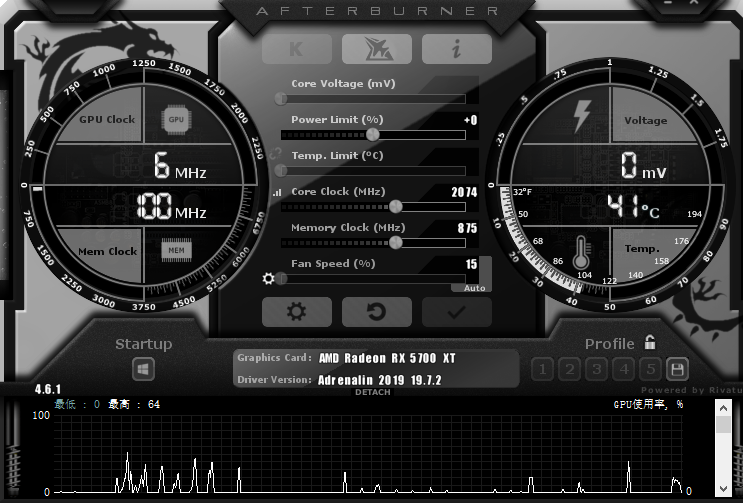Viewport: 743px width, 503px height.
Task: Click the Power Limit value +0
Action: click(x=471, y=120)
